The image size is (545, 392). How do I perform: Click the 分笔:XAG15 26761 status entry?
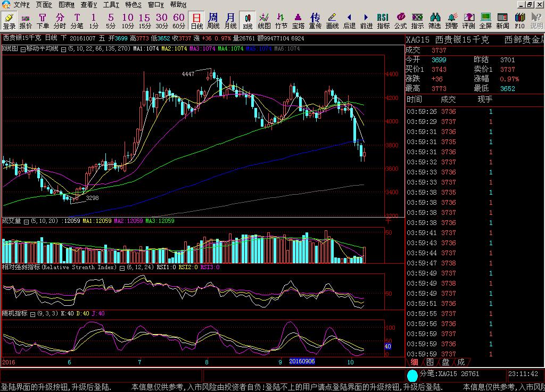click(449, 373)
